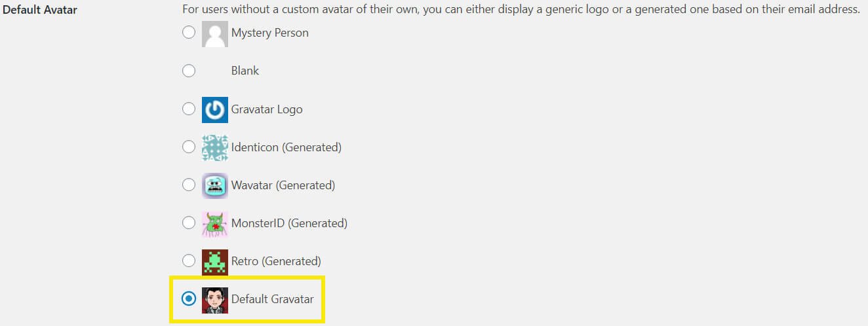Select the Mystery Person radio button
The height and width of the screenshot is (326, 868).
click(x=189, y=33)
